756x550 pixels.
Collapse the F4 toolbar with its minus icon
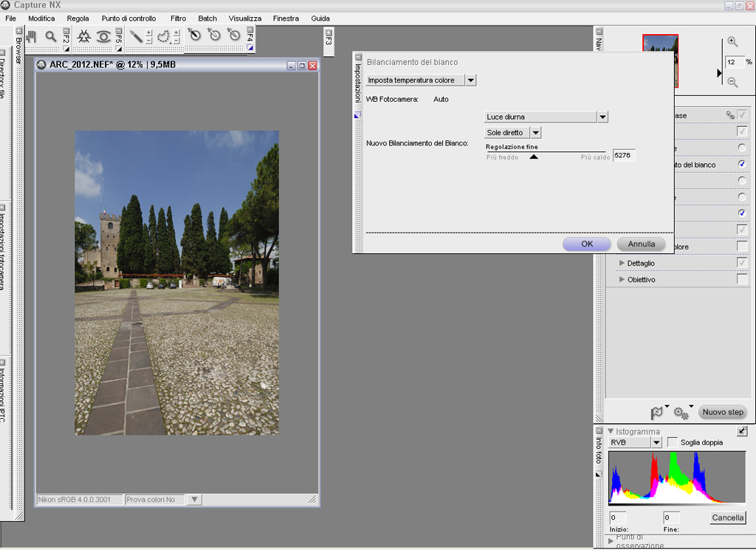coord(250,30)
